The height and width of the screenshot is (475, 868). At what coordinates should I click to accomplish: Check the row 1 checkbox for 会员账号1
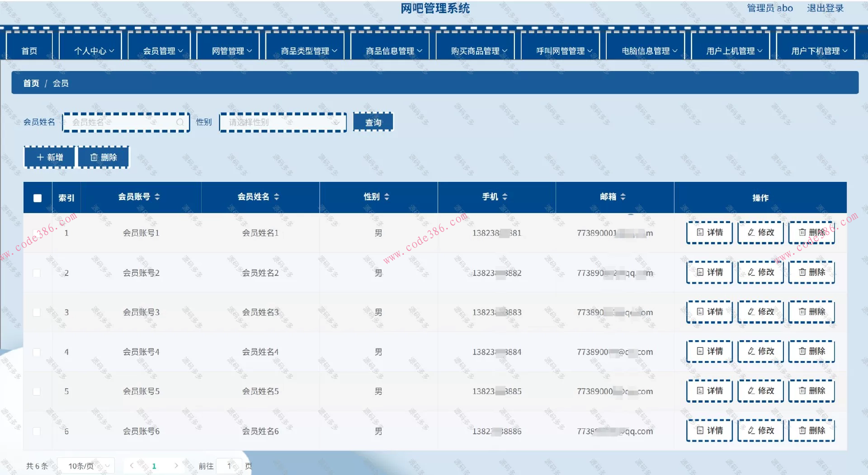[x=37, y=233]
